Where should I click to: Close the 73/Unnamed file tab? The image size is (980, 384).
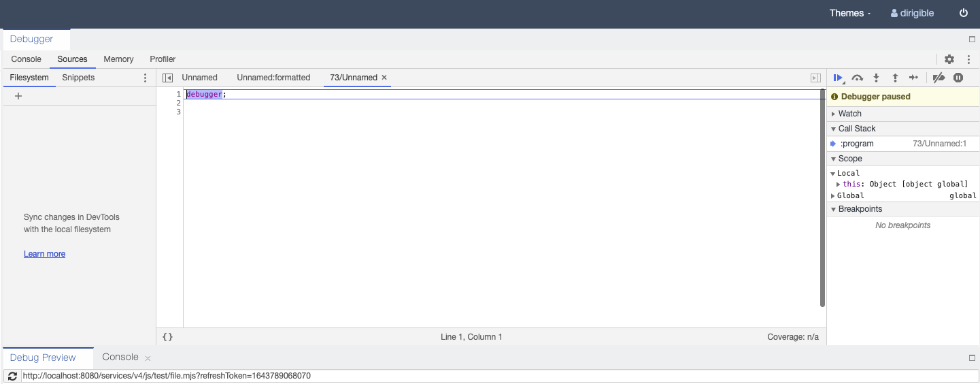(384, 78)
